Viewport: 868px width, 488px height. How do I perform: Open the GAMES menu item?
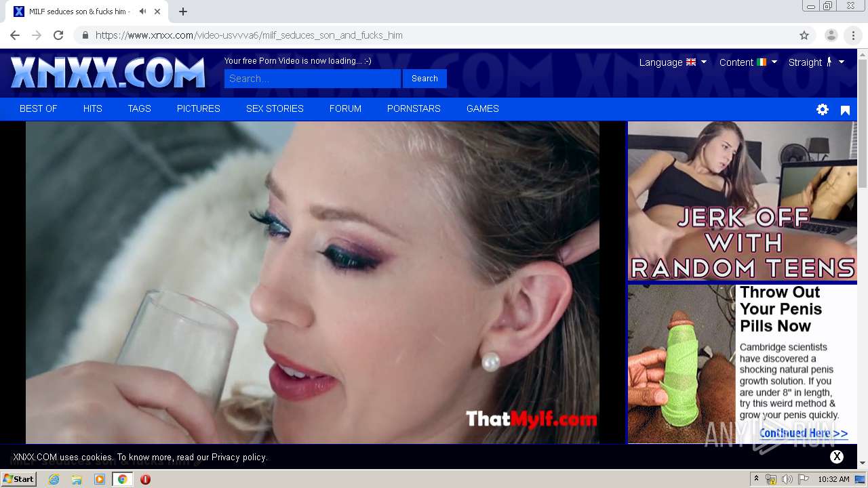[x=483, y=108]
